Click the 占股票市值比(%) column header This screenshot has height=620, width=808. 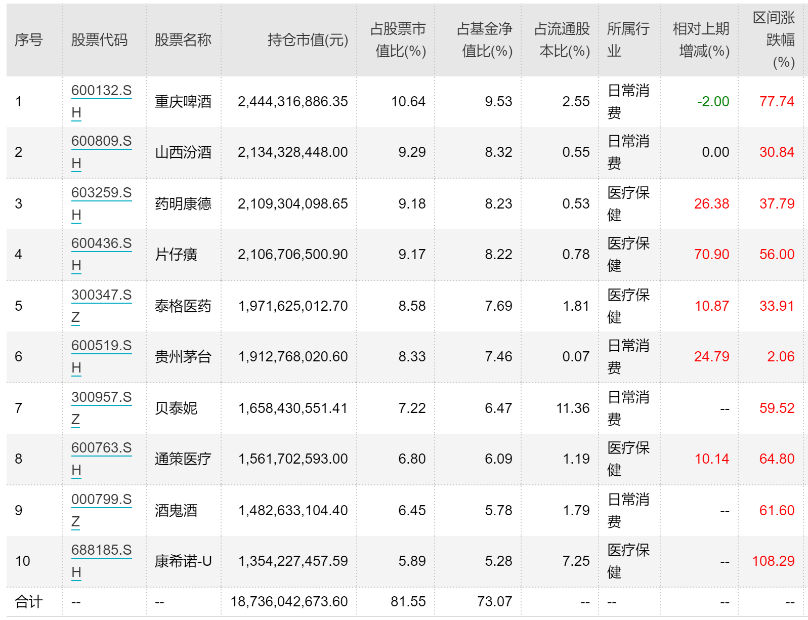click(398, 40)
